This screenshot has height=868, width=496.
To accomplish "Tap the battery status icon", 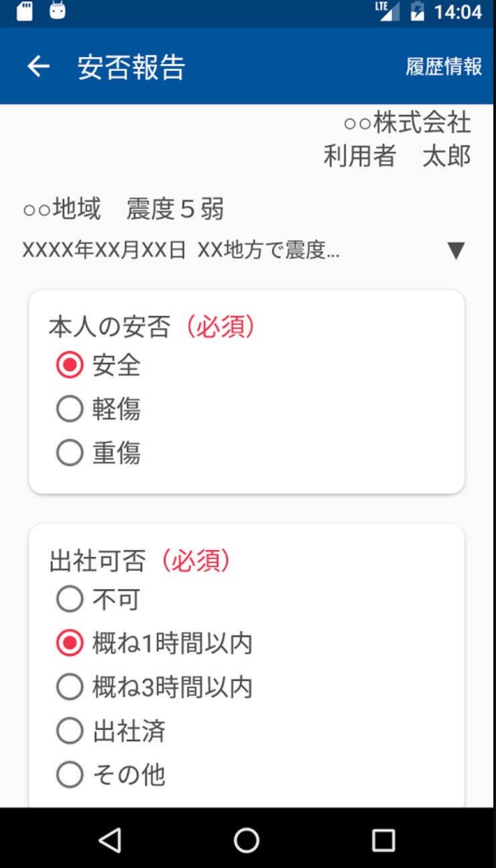I will click(x=418, y=11).
